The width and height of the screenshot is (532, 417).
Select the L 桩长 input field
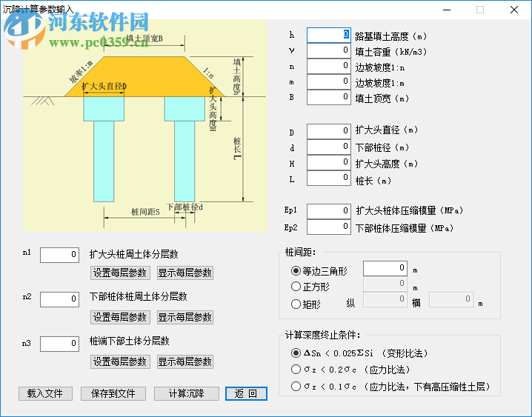[329, 178]
